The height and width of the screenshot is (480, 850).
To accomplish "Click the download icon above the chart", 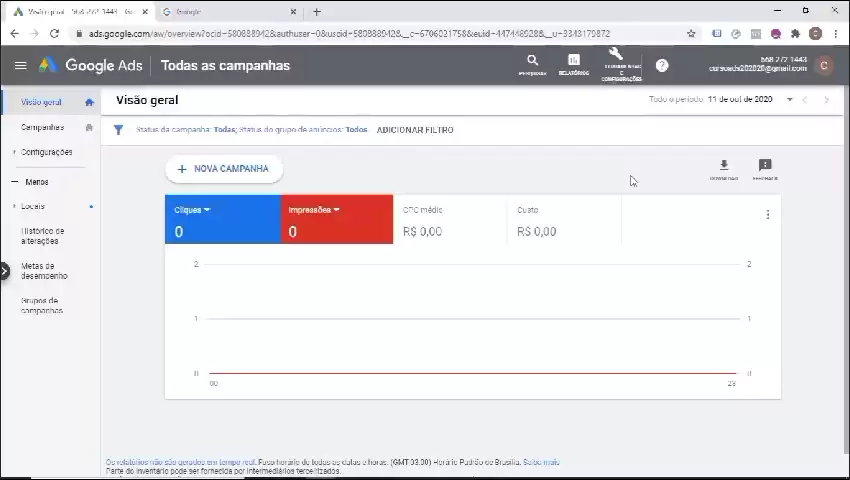I will (x=724, y=166).
